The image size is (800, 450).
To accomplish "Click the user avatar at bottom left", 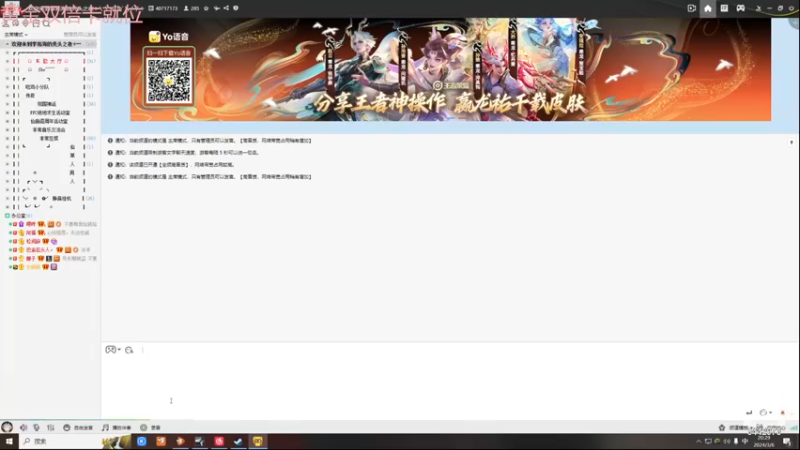I will (x=7, y=427).
